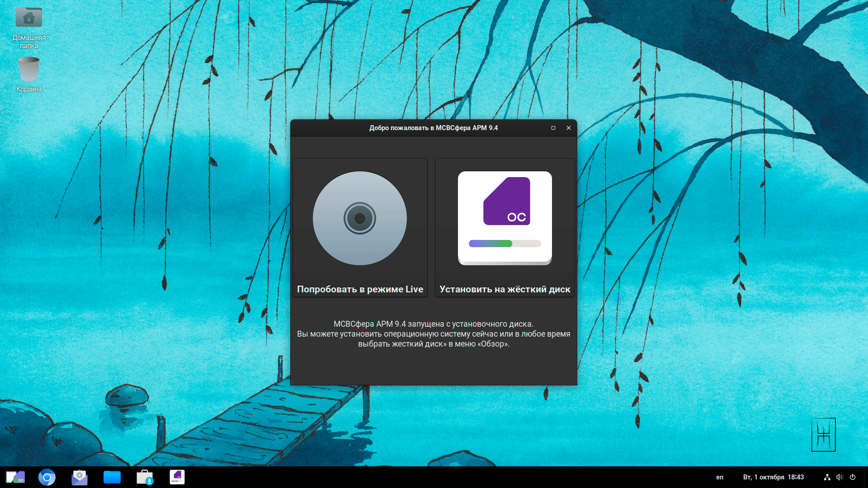Viewport: 868px width, 488px height.
Task: Click the welcome window title bar
Action: point(433,128)
